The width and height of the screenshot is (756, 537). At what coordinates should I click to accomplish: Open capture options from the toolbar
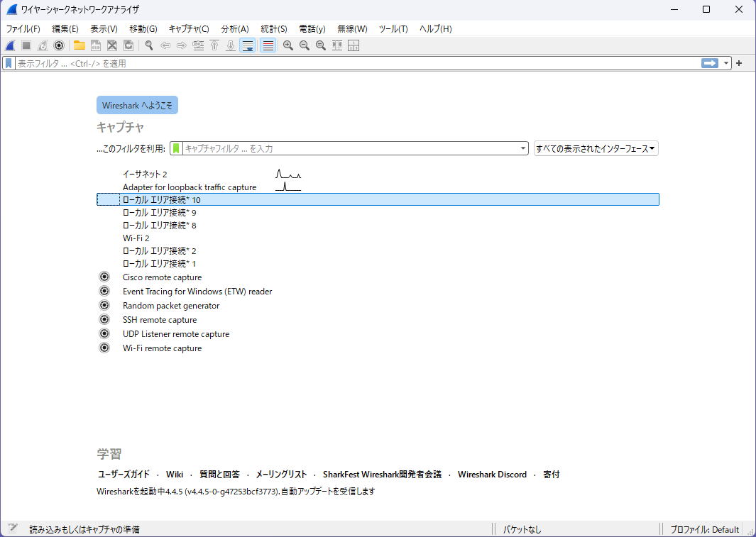point(59,45)
